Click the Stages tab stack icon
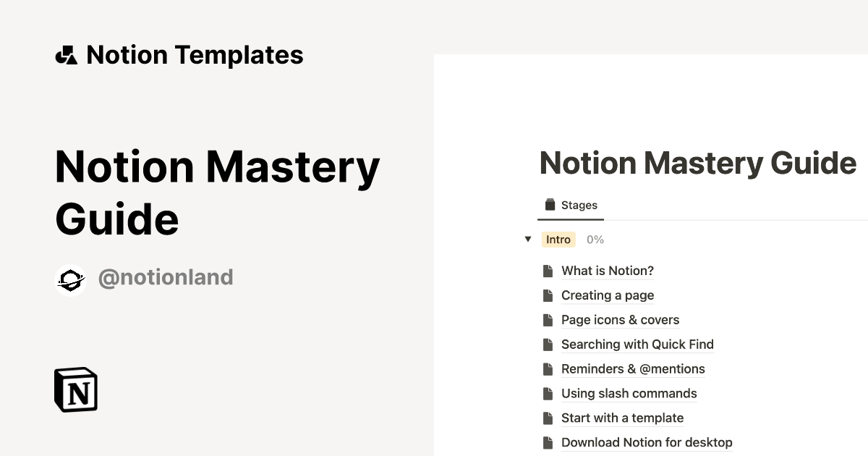868x456 pixels. [x=550, y=205]
